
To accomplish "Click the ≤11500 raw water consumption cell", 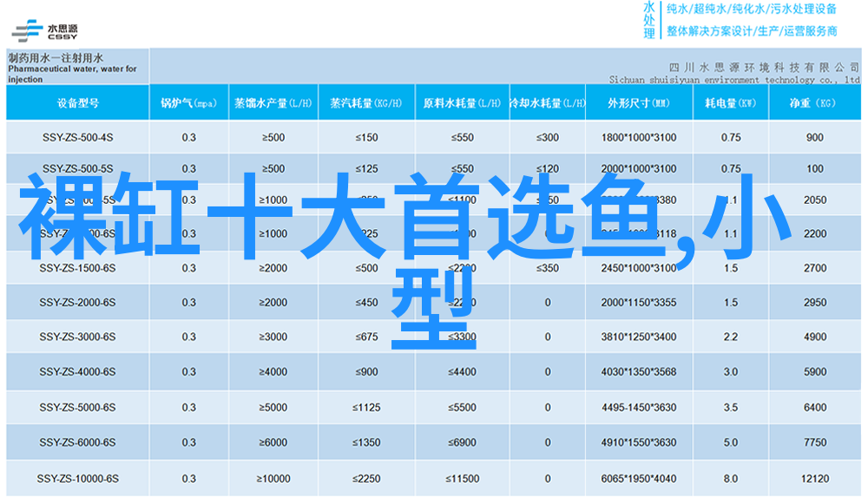I will pos(461,479).
